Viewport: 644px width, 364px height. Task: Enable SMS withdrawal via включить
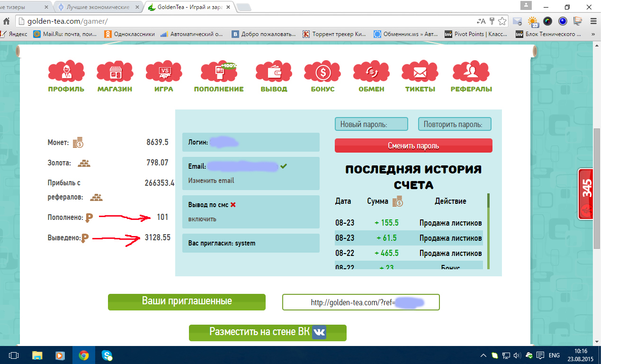pyautogui.click(x=203, y=219)
